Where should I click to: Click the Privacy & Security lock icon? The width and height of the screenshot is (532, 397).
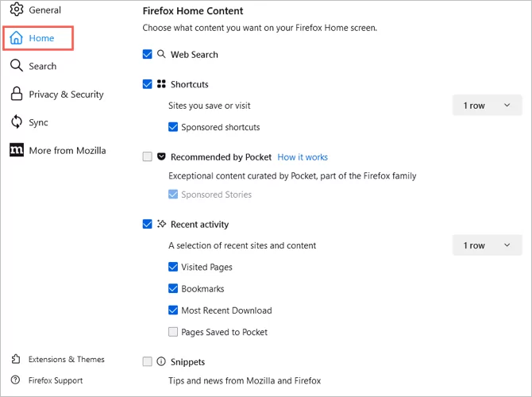coord(16,94)
